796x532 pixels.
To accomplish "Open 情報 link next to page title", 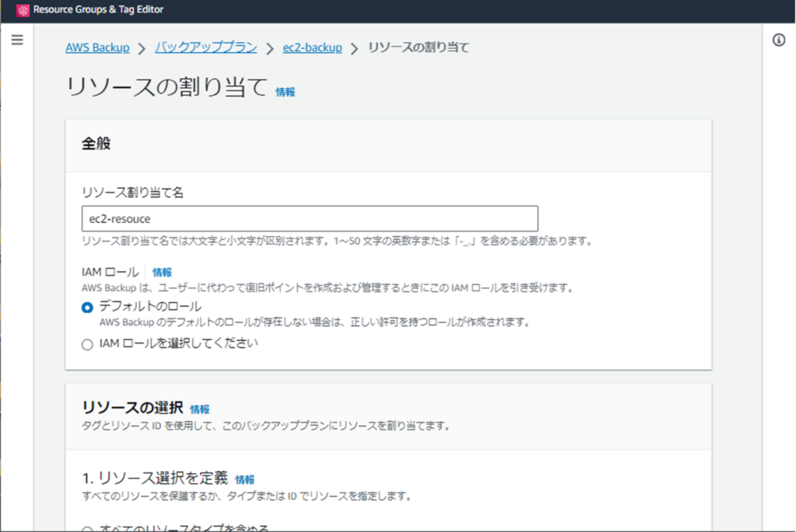I will 285,92.
